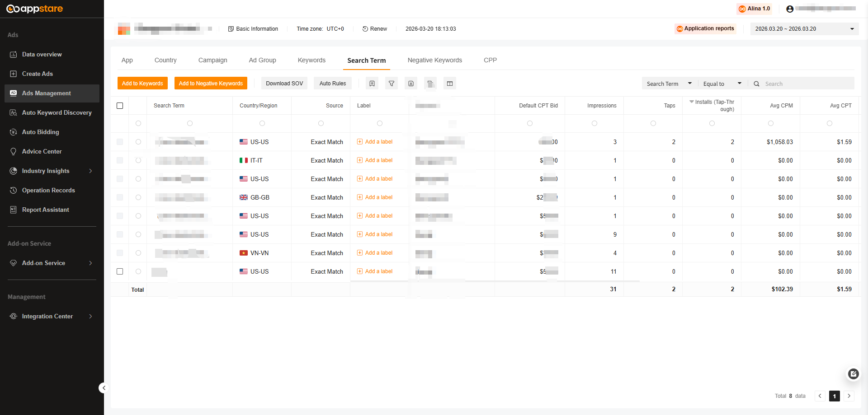Click the search magnifier icon
This screenshot has height=415, width=868.
(756, 84)
